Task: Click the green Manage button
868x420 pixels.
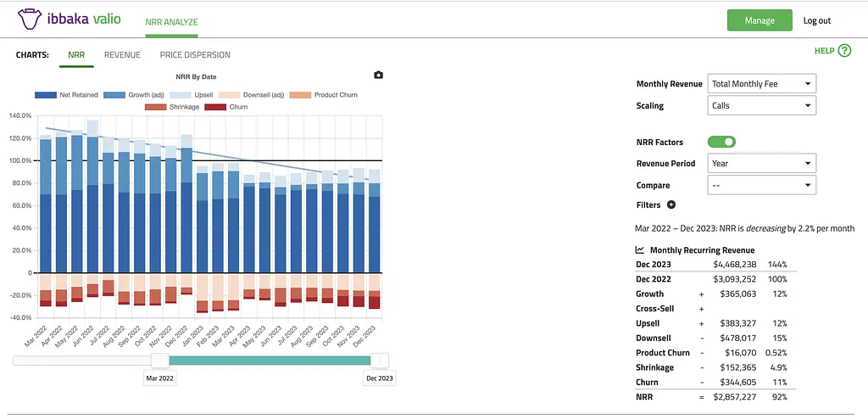Action: [759, 20]
